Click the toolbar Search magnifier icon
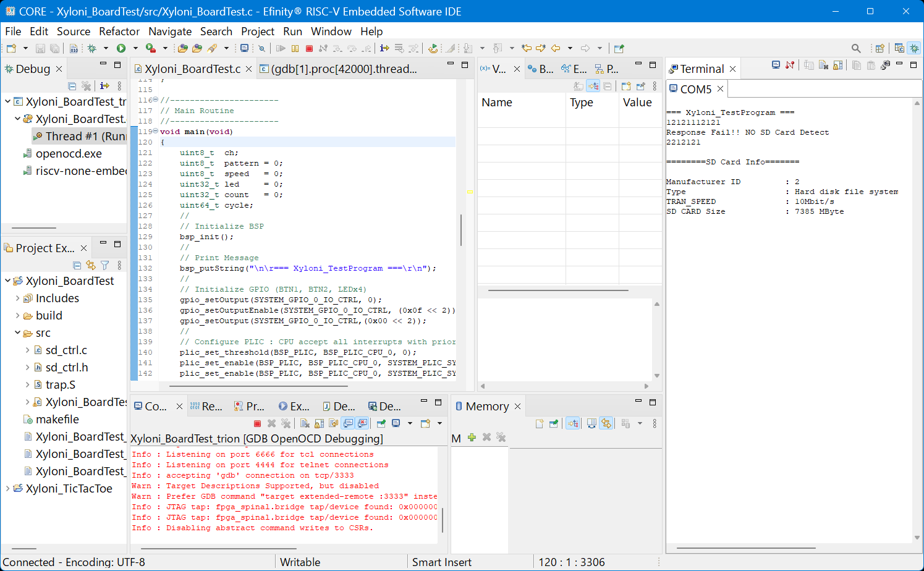924x571 pixels. [856, 48]
